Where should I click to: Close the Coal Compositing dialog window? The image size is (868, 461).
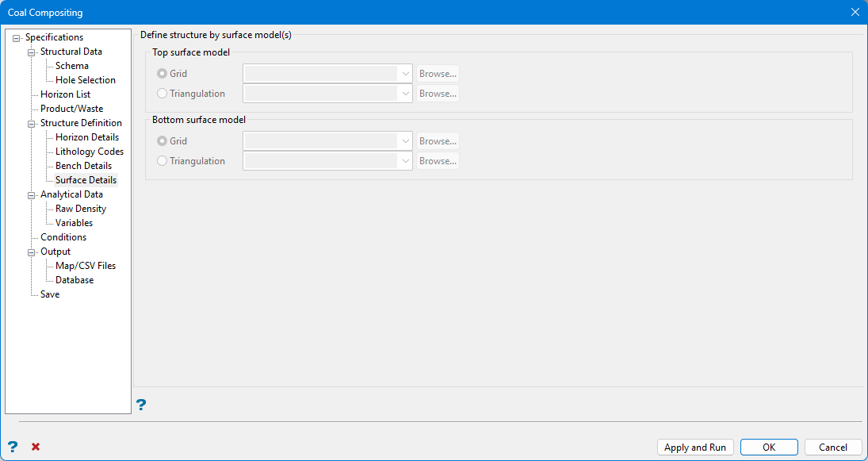coord(855,12)
